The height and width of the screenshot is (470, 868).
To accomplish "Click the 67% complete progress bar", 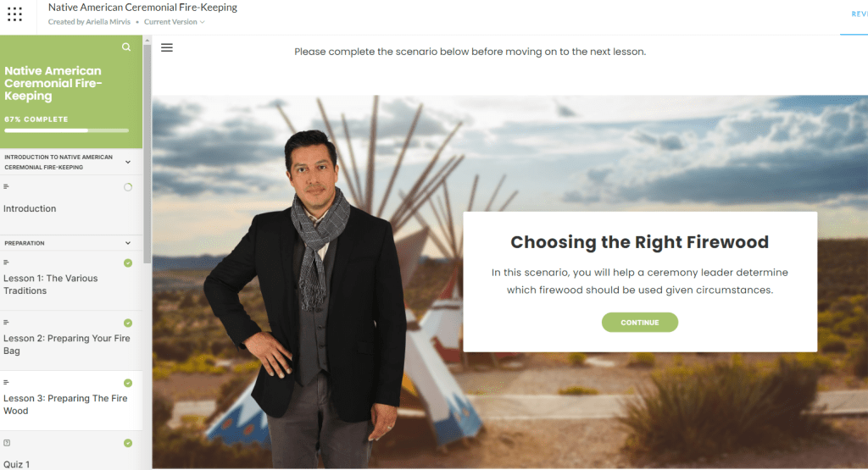I will (66, 130).
